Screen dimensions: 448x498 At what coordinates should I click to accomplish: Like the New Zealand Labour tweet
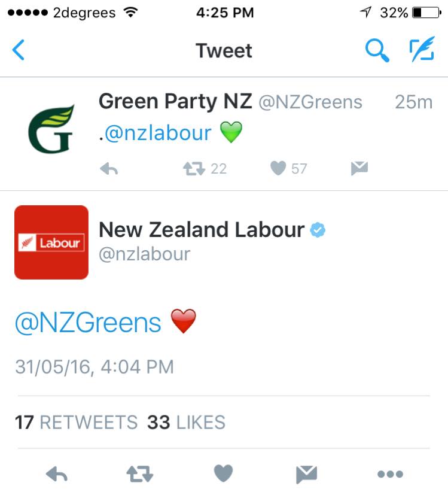click(223, 474)
